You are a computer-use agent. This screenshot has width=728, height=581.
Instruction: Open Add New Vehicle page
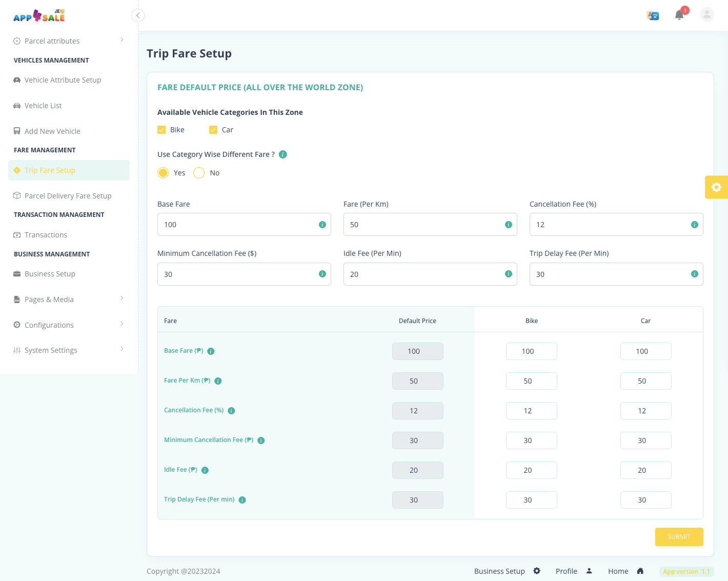[x=69, y=131]
